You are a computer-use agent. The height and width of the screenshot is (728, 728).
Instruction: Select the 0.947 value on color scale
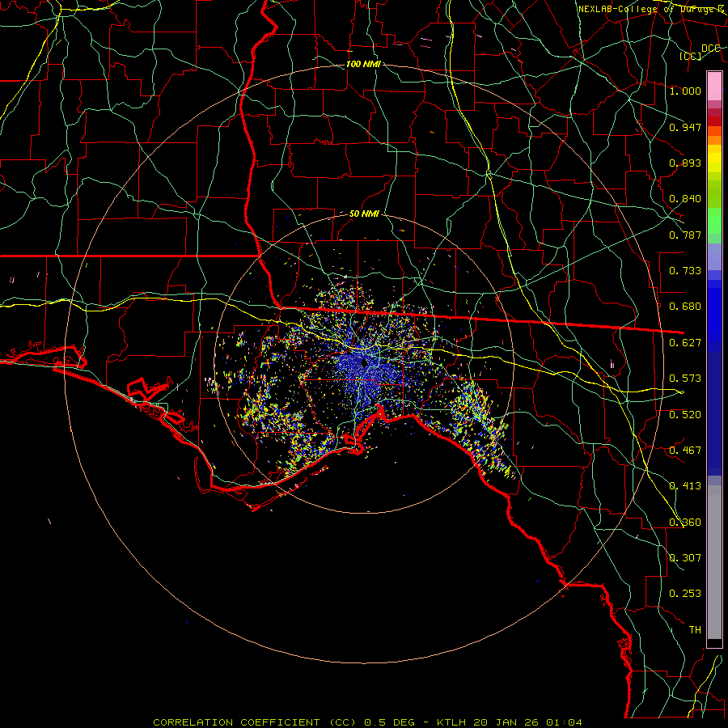tap(685, 127)
